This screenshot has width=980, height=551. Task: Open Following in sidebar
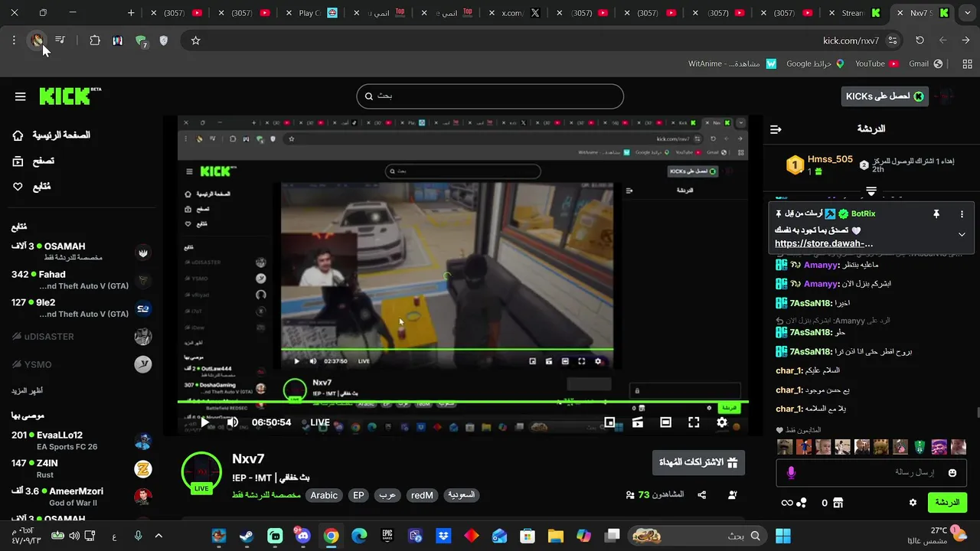[x=31, y=187]
